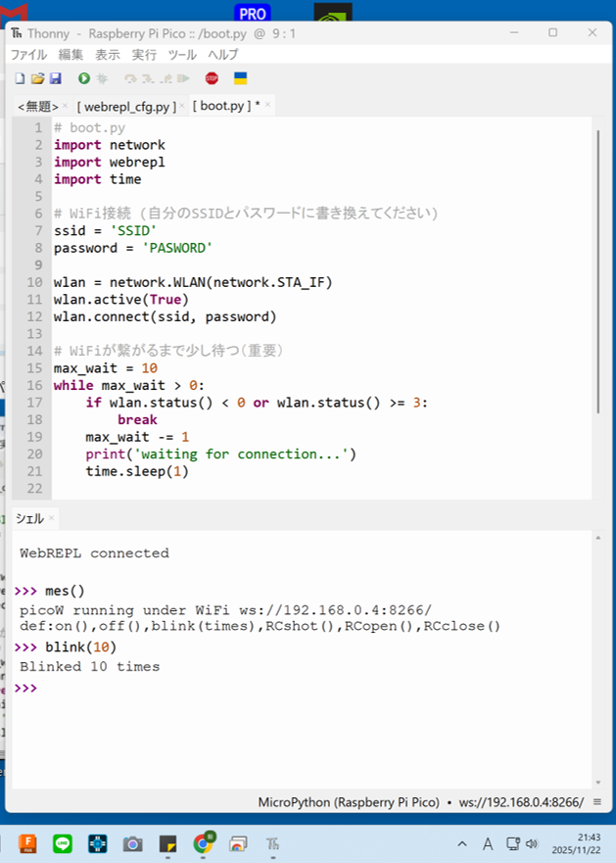This screenshot has width=616, height=863.
Task: Open the interpreter selector MicroPython (Raspberry Pi Pico)
Action: (349, 802)
